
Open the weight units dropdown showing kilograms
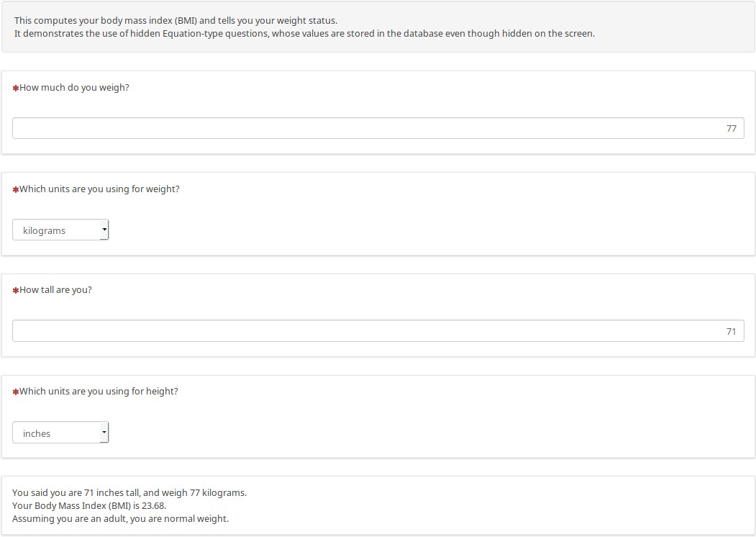[x=60, y=230]
